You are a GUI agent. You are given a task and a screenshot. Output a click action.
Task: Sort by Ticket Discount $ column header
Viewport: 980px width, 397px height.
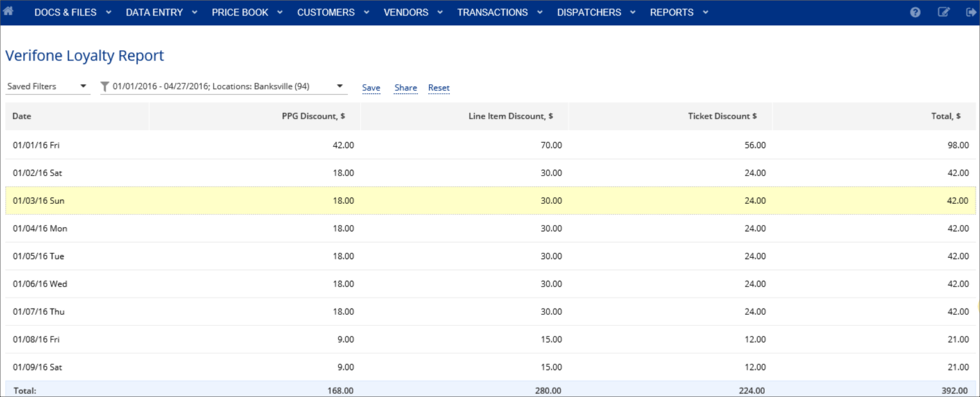click(x=671, y=116)
